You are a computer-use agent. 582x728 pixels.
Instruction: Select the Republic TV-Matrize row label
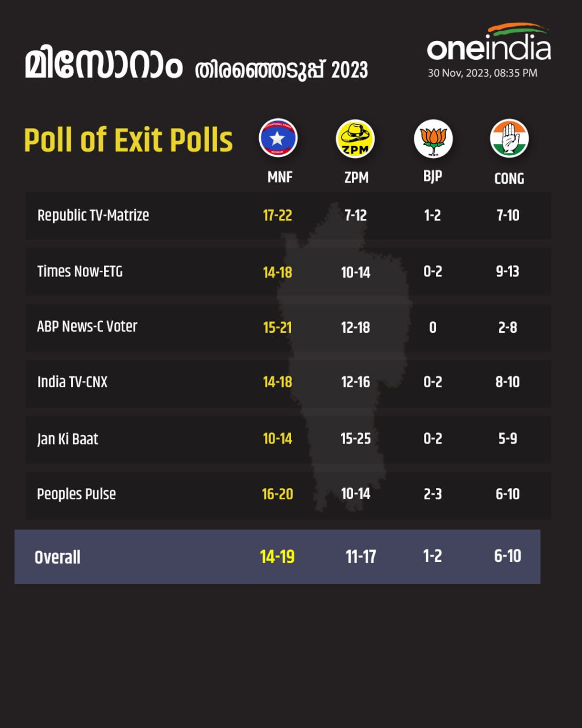[x=93, y=216]
